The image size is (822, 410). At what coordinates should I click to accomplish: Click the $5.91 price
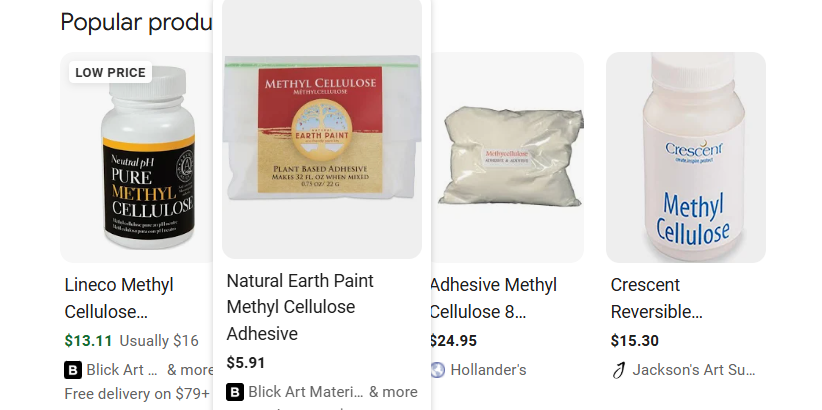click(245, 363)
